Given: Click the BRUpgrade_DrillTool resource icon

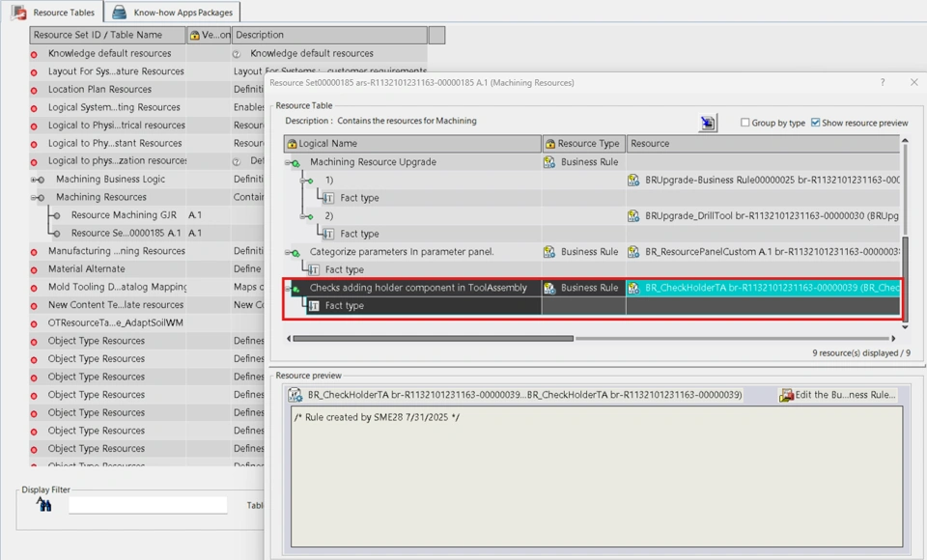Looking at the screenshot, I should coord(633,216).
